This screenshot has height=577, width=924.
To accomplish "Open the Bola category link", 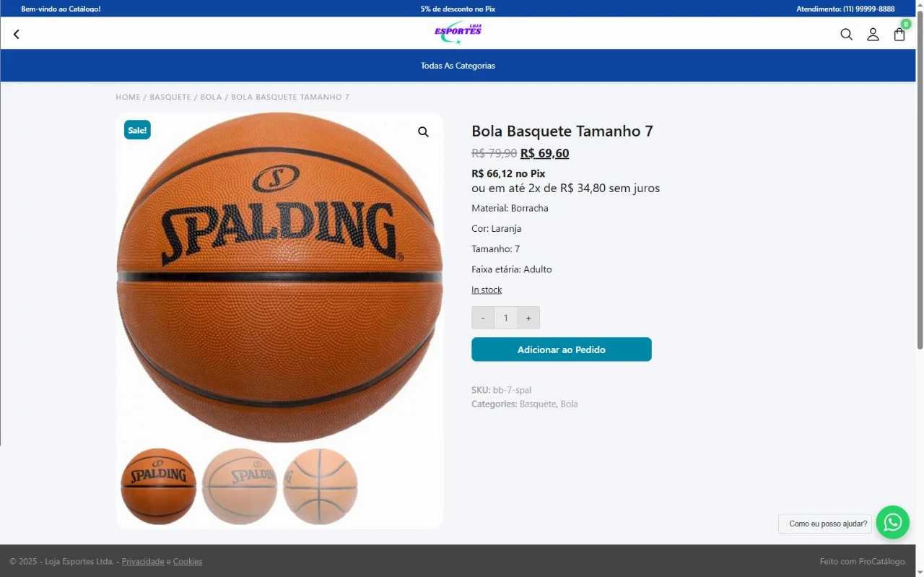I will pyautogui.click(x=569, y=404).
